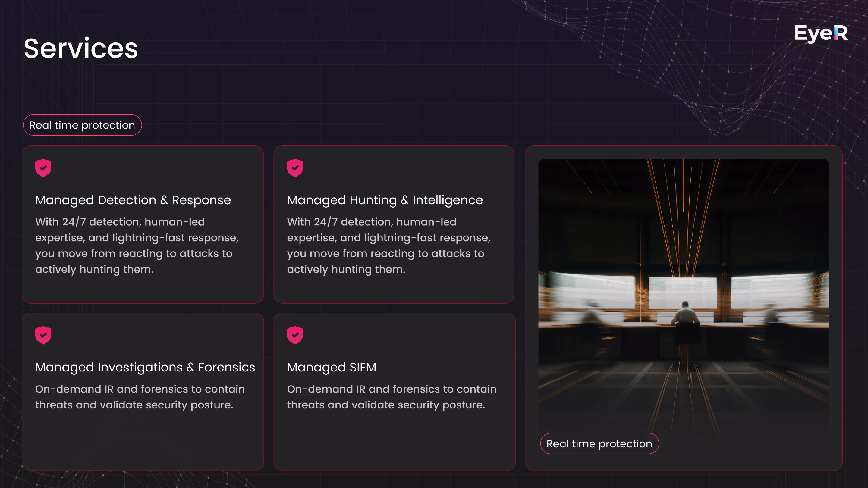The width and height of the screenshot is (868, 488).
Task: Click the EyeR logo
Action: pos(820,33)
